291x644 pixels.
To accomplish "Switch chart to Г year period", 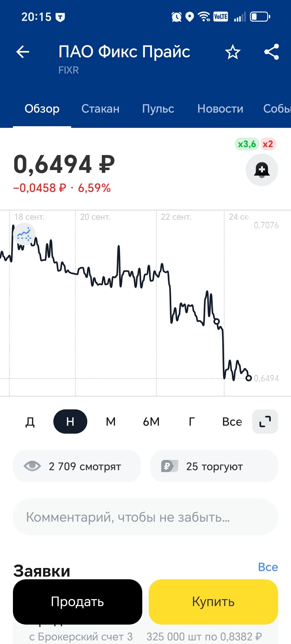I will [x=192, y=422].
